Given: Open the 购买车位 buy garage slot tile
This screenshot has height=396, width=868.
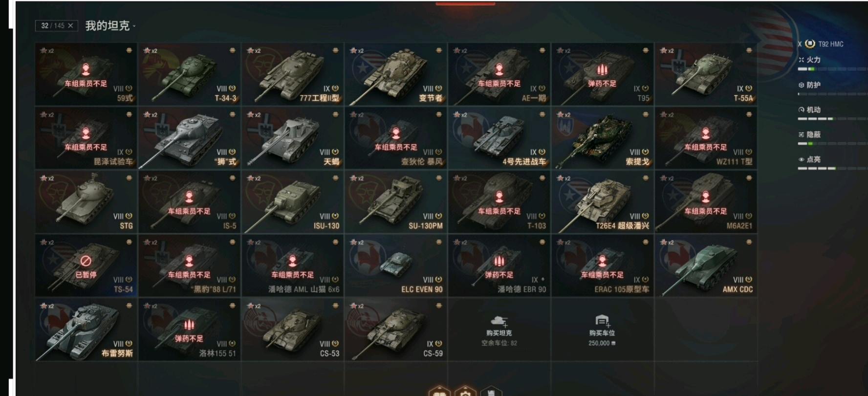Looking at the screenshot, I should (602, 330).
